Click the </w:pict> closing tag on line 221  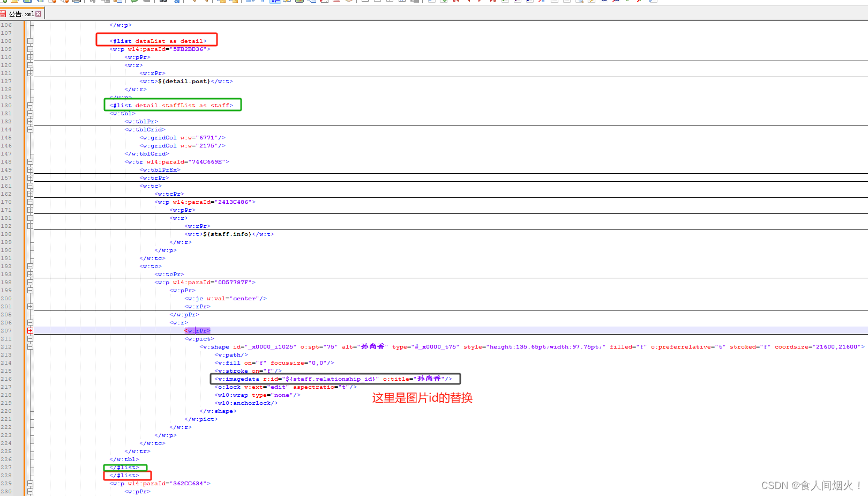click(201, 419)
